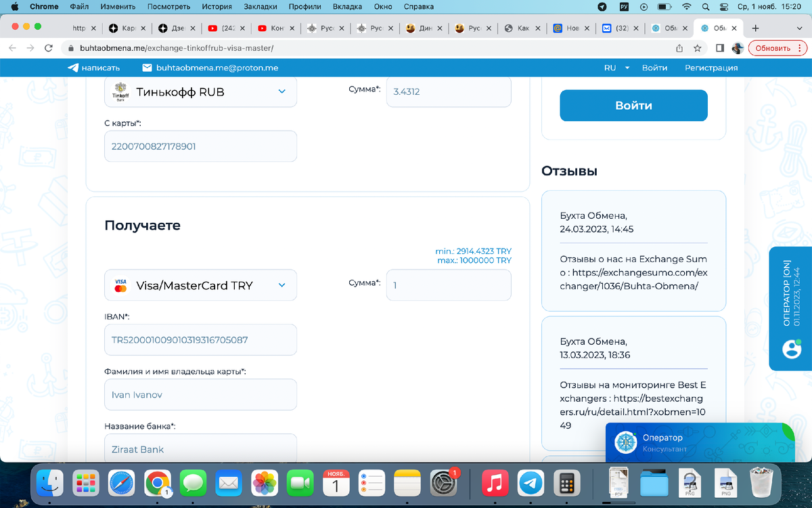Switch to the 'Дзе' browser tab

click(x=177, y=28)
